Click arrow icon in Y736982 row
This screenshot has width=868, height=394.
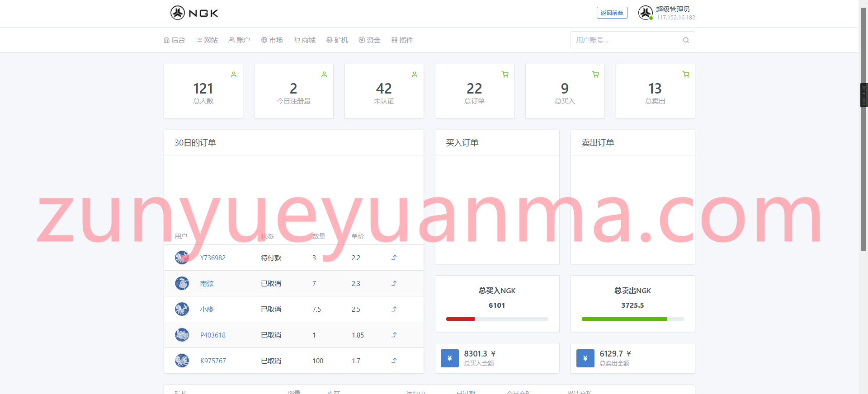click(x=394, y=258)
